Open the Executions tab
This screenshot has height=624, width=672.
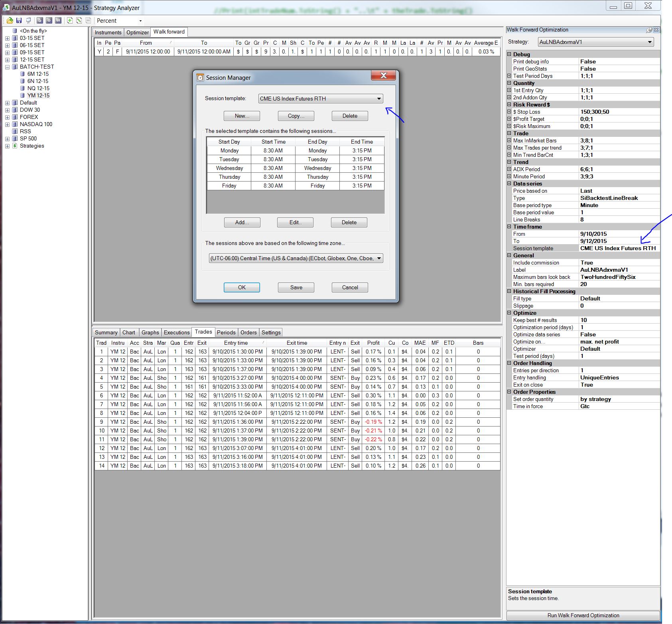176,332
